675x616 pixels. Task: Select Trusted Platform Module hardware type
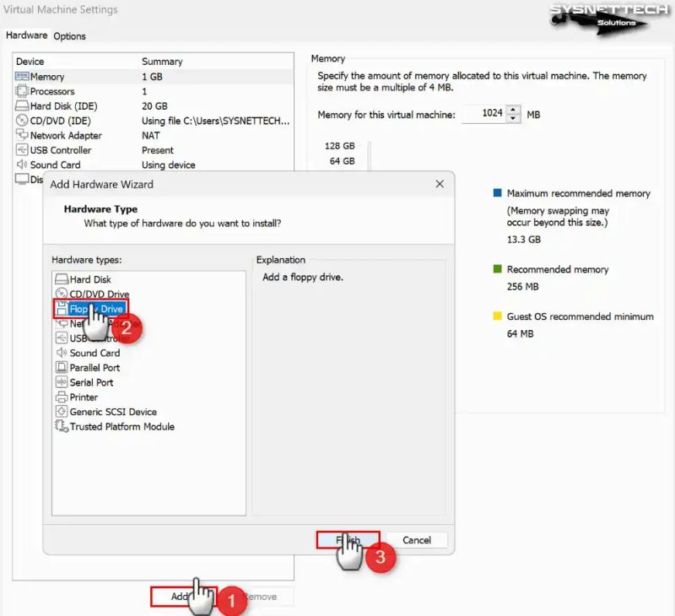point(122,426)
